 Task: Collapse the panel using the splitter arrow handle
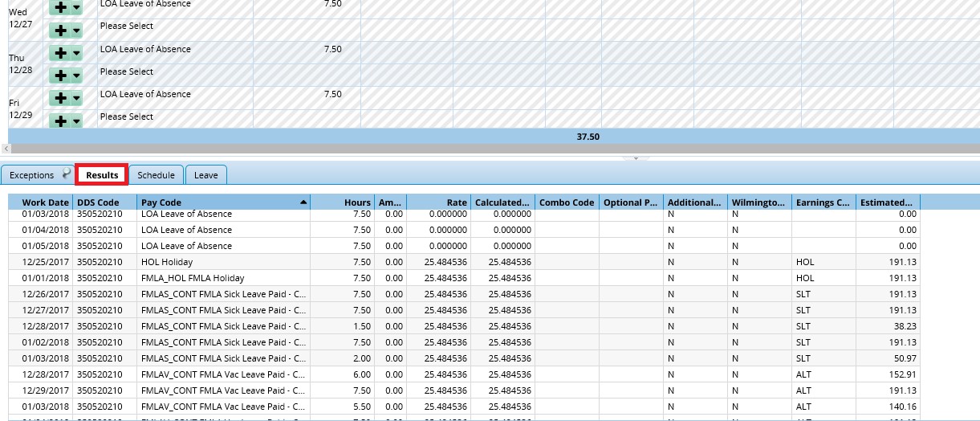(x=636, y=159)
